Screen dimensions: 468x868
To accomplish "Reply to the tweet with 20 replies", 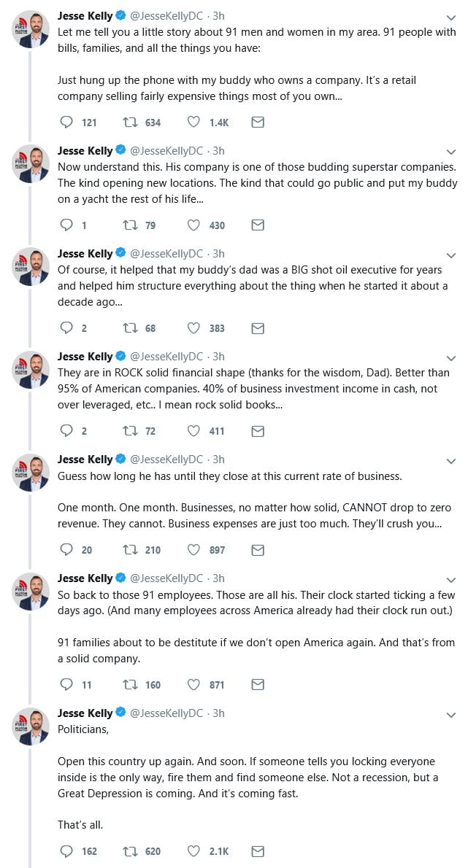I will point(66,549).
